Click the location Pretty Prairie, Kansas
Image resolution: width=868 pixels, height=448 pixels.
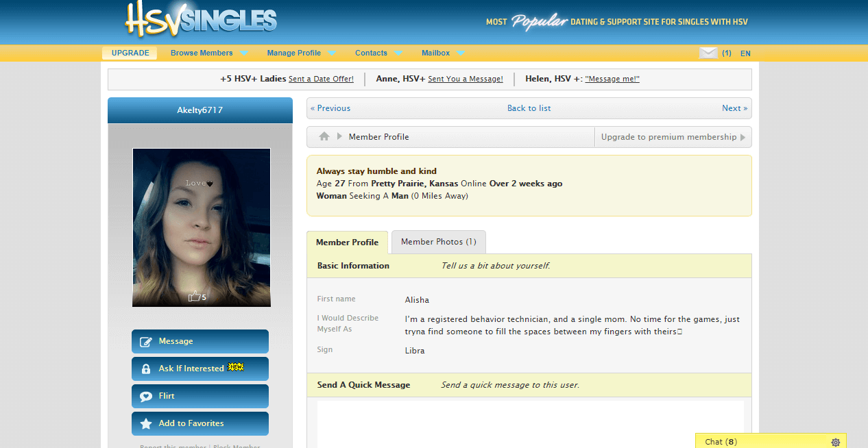415,184
